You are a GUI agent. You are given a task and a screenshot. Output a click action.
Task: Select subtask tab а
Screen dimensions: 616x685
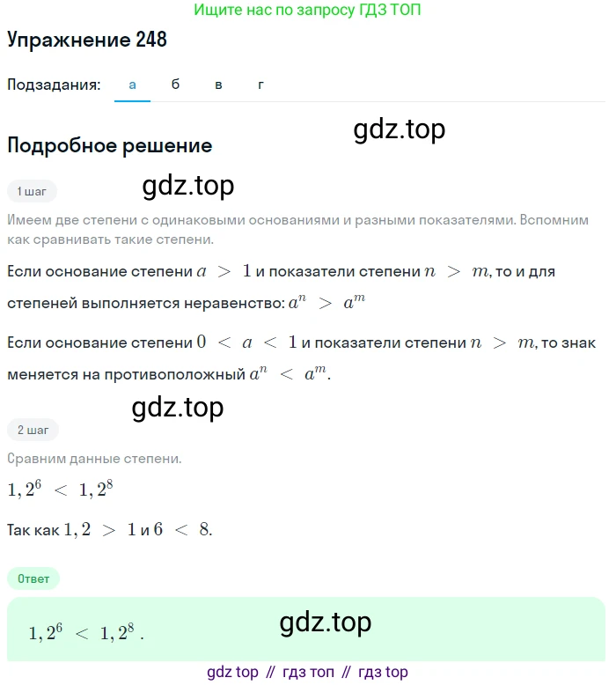tap(132, 85)
